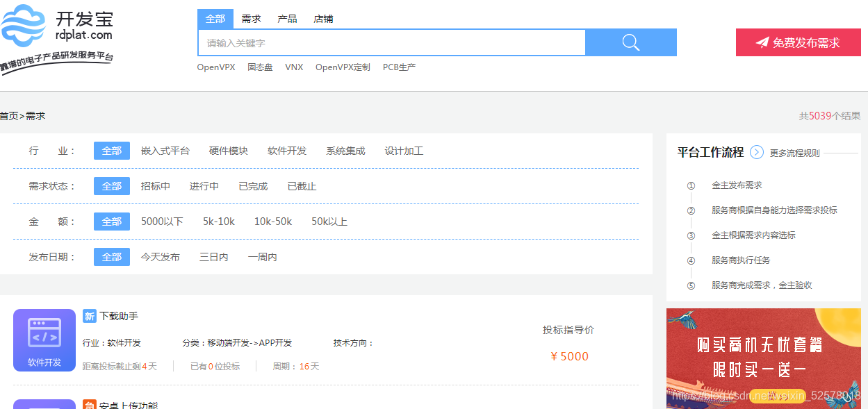This screenshot has height=409, width=868.
Task: Filter amount by 5000以下
Action: click(x=162, y=222)
